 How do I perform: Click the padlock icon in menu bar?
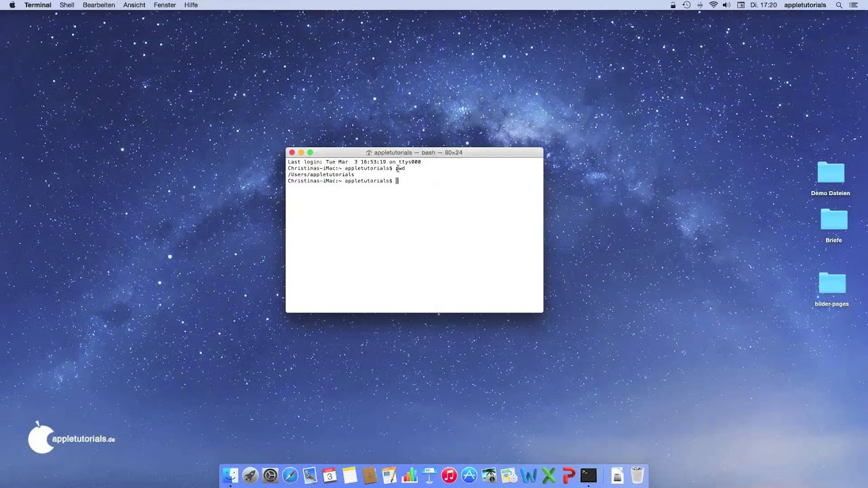pos(673,5)
